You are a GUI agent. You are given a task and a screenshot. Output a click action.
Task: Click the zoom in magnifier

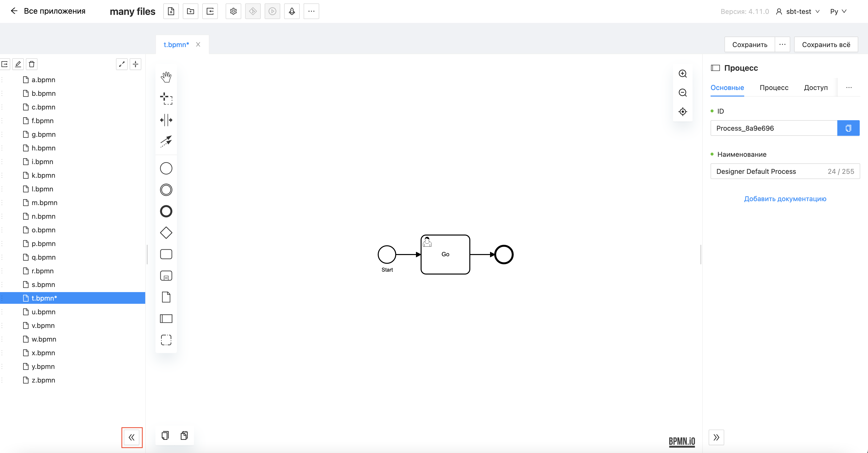[x=682, y=74]
